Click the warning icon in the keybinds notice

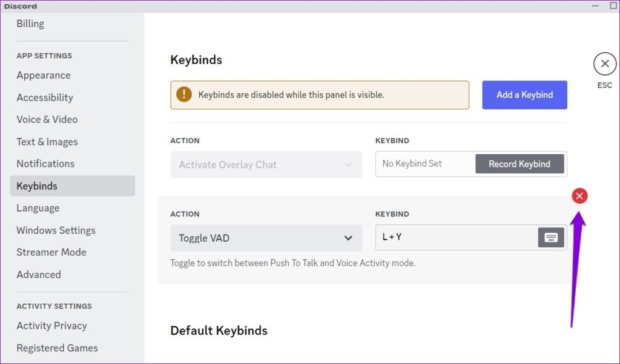pyautogui.click(x=185, y=94)
